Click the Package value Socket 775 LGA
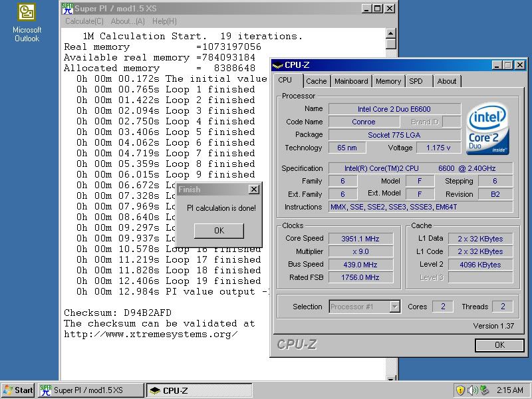Viewport: 532px width, 399px height. 394,135
